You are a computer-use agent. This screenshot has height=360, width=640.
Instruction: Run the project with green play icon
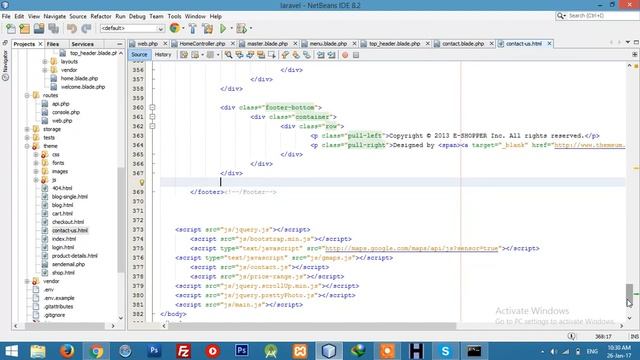click(x=223, y=28)
